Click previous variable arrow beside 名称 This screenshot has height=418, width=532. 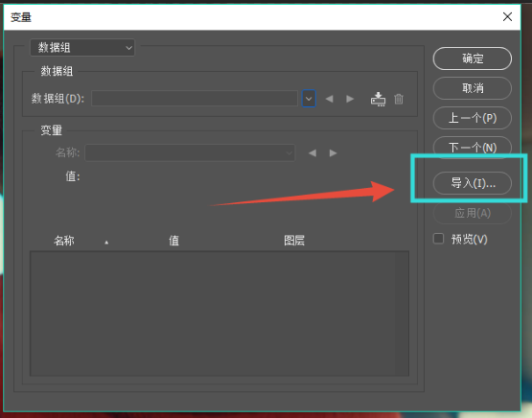pyautogui.click(x=312, y=153)
